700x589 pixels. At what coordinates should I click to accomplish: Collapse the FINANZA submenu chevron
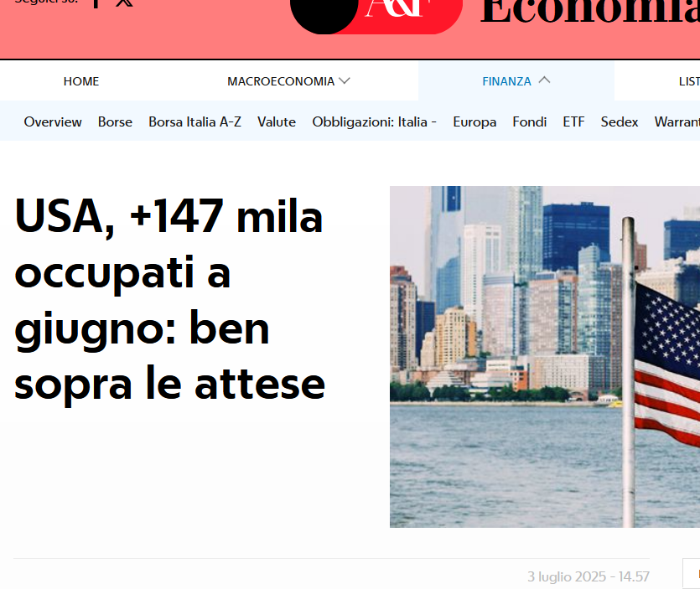click(544, 80)
